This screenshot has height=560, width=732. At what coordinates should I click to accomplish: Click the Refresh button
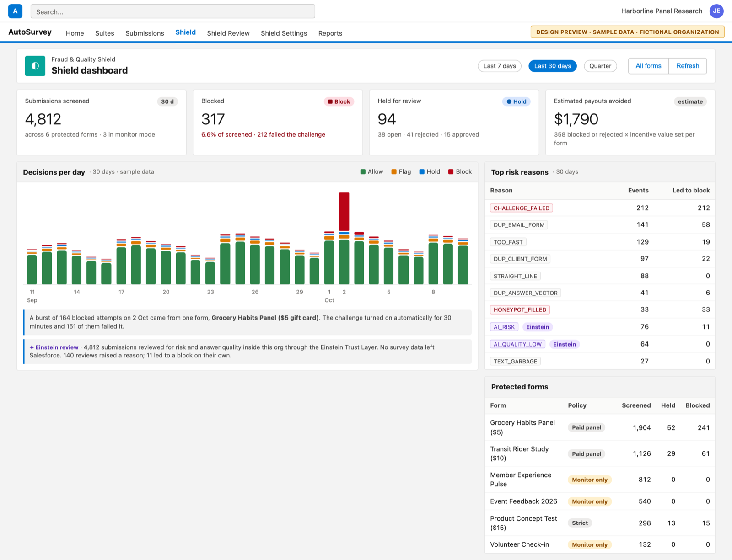688,66
